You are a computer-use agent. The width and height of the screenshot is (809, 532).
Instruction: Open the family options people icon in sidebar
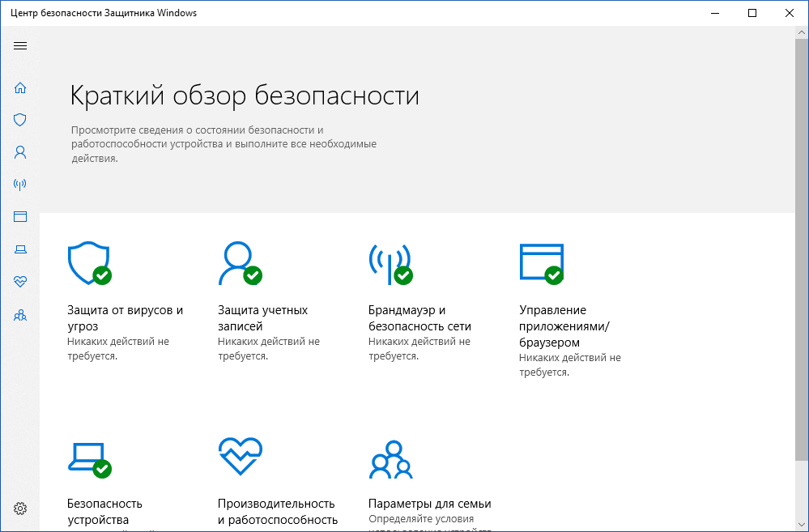(x=19, y=315)
